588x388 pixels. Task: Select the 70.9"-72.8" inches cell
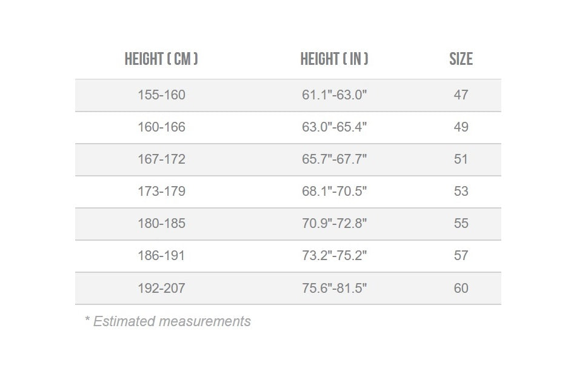334,224
